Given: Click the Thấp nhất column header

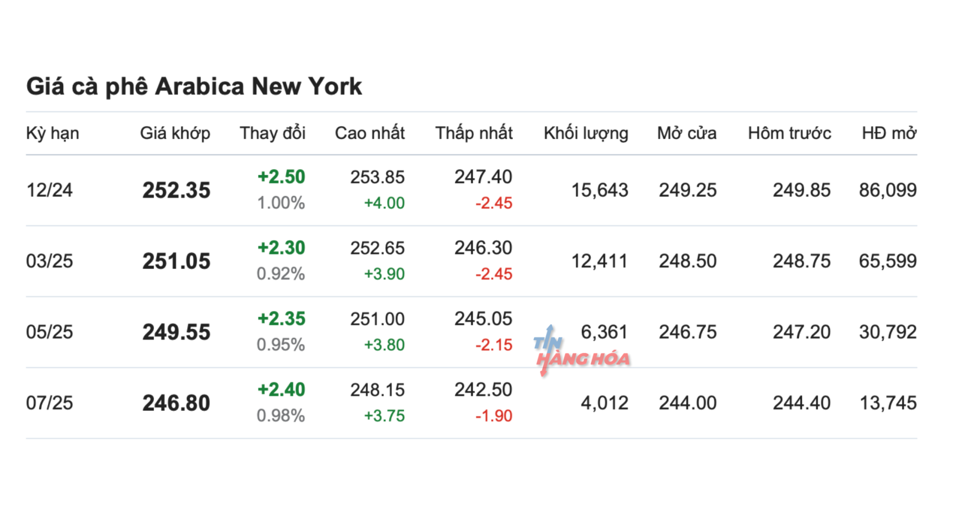Looking at the screenshot, I should [x=474, y=133].
